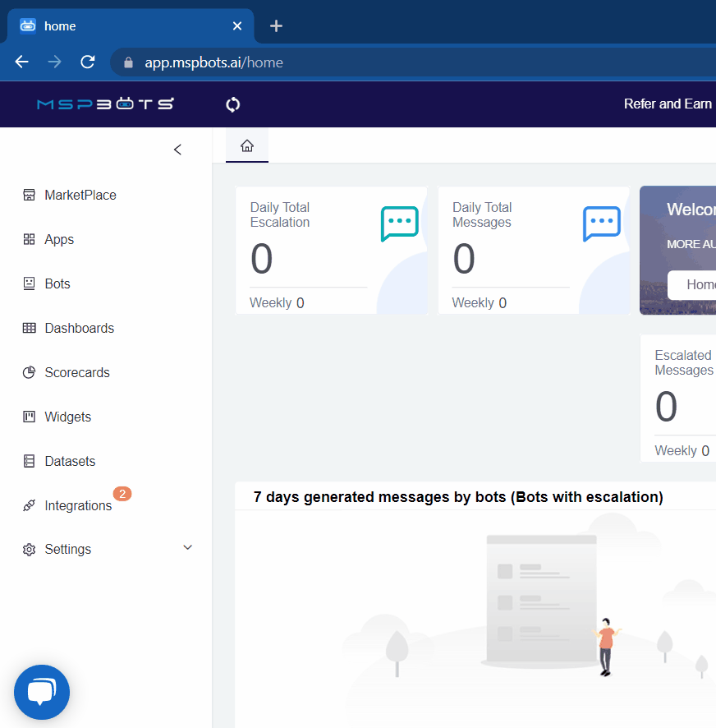The image size is (716, 728).
Task: Click the MarketPlace storefront icon
Action: [x=30, y=195]
